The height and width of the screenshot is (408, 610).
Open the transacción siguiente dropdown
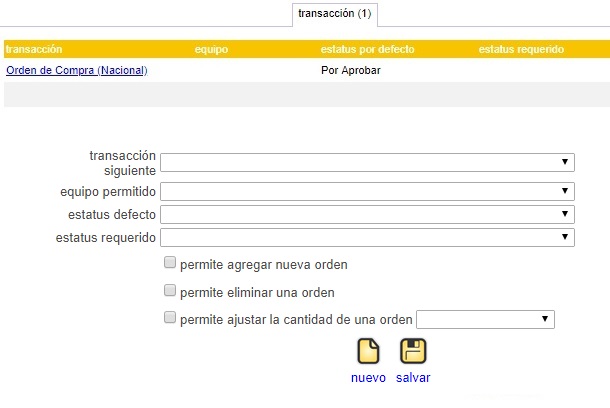coord(367,162)
